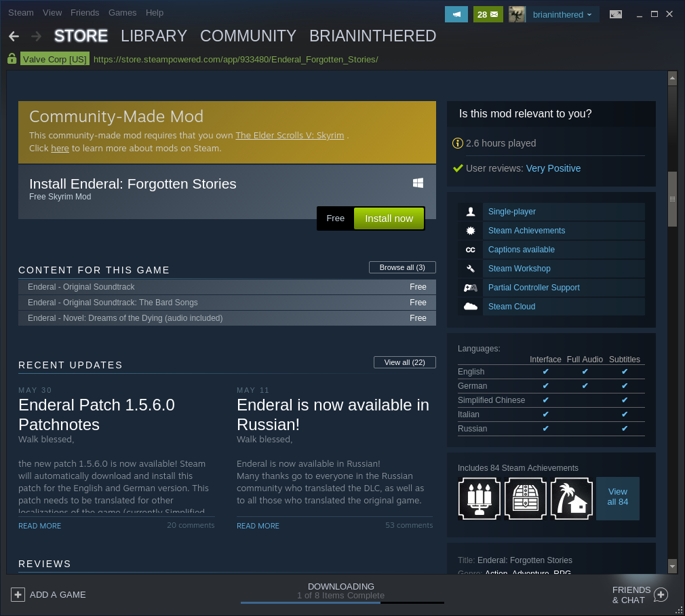Click the green lock security icon
Viewport: 685px width, 616px height.
tap(12, 58)
